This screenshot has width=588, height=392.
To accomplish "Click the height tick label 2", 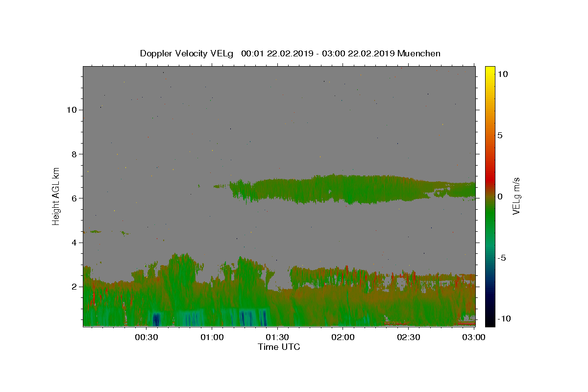I will pyautogui.click(x=73, y=287).
